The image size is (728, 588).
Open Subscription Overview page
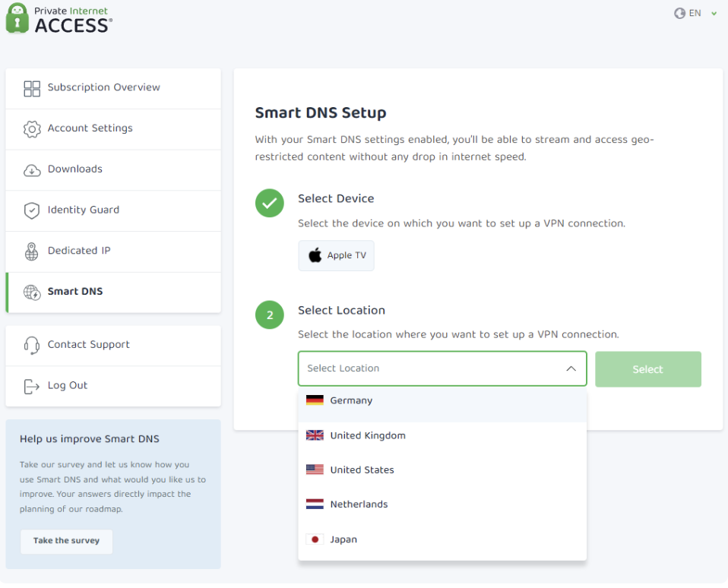coord(113,88)
